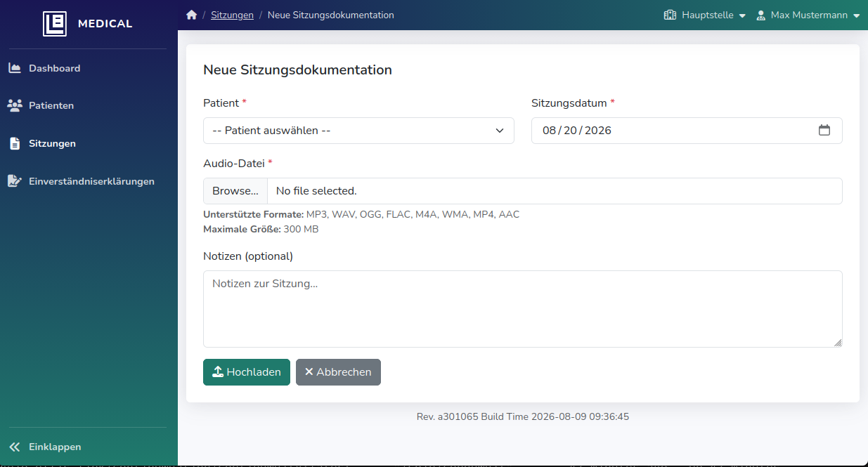Viewport: 868px width, 467px height.
Task: Click the "Neue Sitzungsdokumentation" breadcrumb text
Action: click(x=331, y=15)
